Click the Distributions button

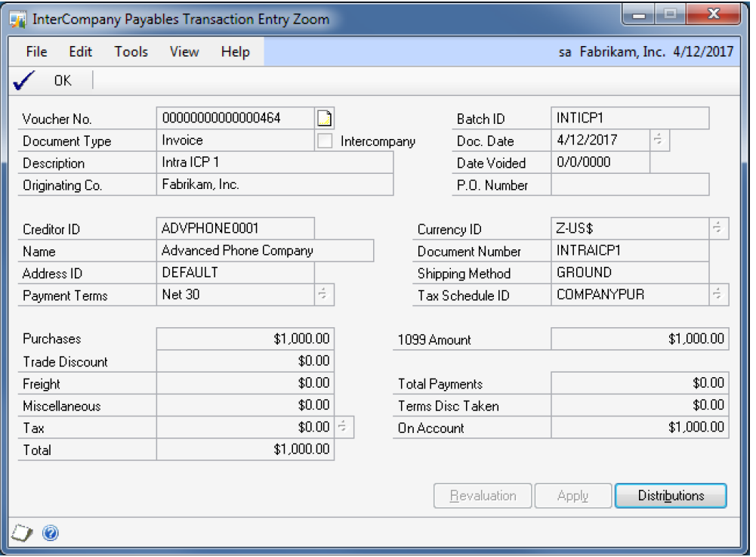671,496
